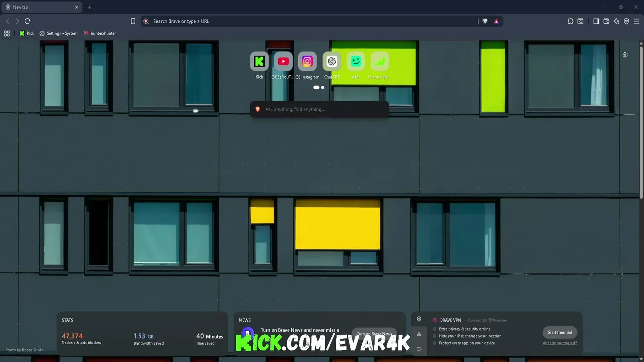
Task: Select the New tab browser tab
Action: (41, 7)
